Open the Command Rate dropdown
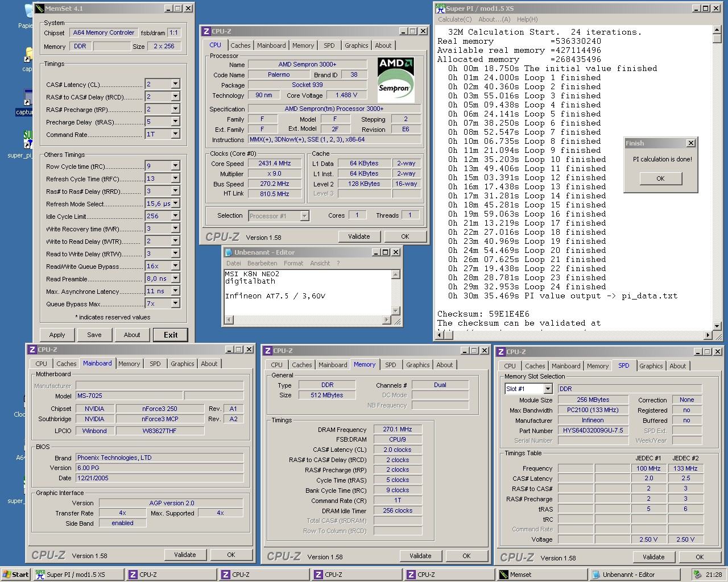The height and width of the screenshot is (582, 728). pos(175,134)
